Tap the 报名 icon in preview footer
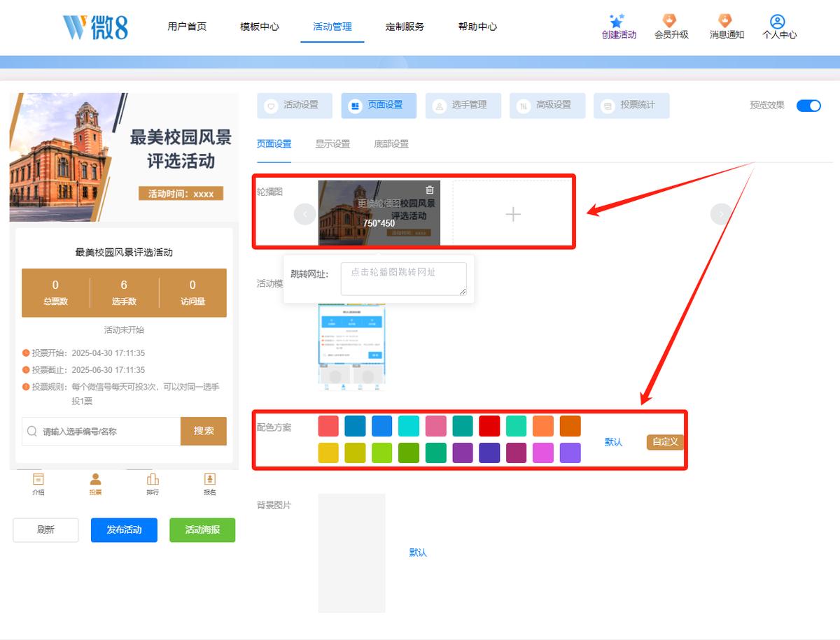 tap(209, 479)
